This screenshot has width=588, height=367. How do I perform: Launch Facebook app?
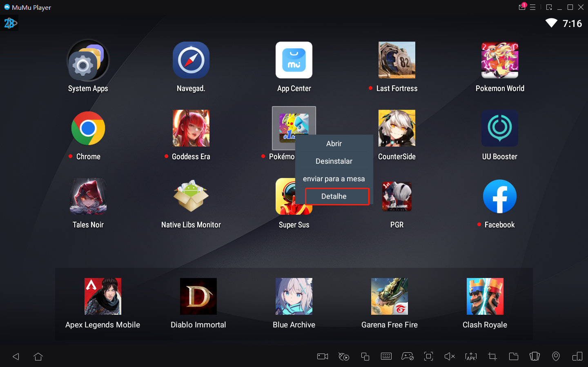[x=500, y=196]
